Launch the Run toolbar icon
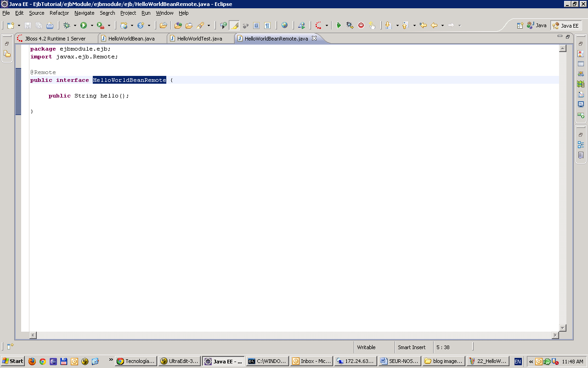The height and width of the screenshot is (368, 588). [x=83, y=25]
